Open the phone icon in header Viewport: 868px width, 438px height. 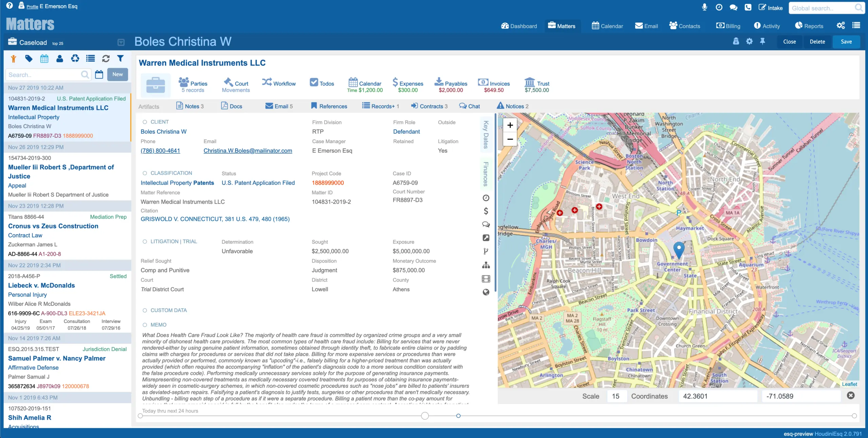tap(748, 7)
